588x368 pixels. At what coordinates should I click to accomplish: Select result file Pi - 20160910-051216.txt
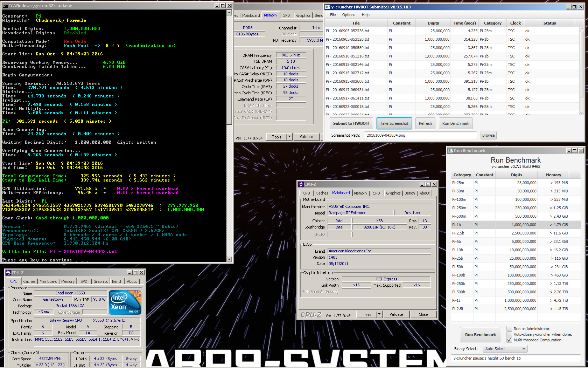[451, 56]
